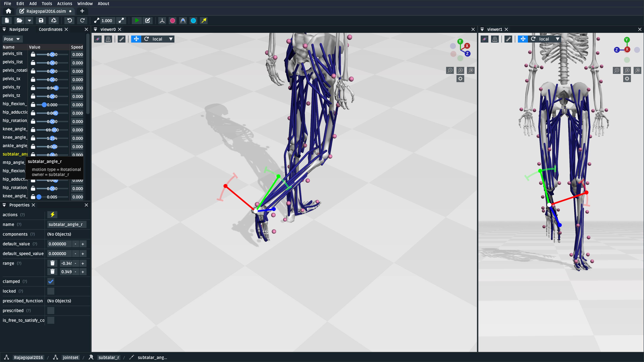Viewport: 644px width, 362px height.
Task: Click the ruler measure tool in viewer0
Action: (x=121, y=39)
